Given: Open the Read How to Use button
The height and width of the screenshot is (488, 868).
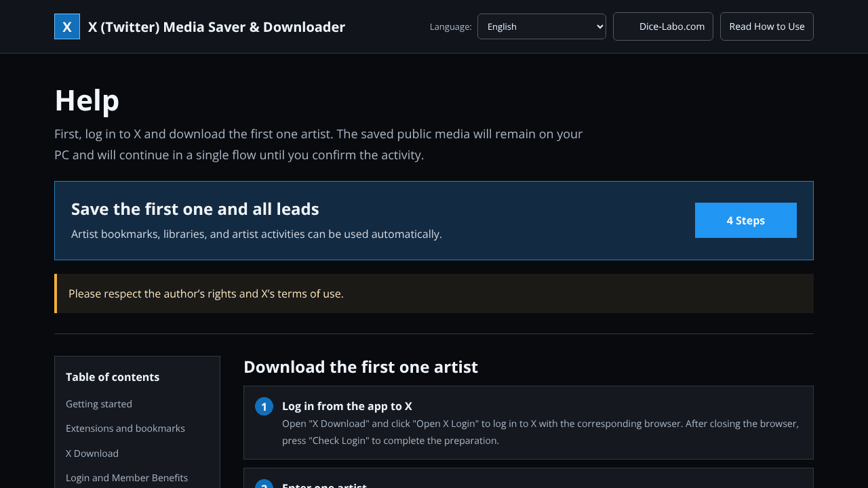Looking at the screenshot, I should click(767, 26).
